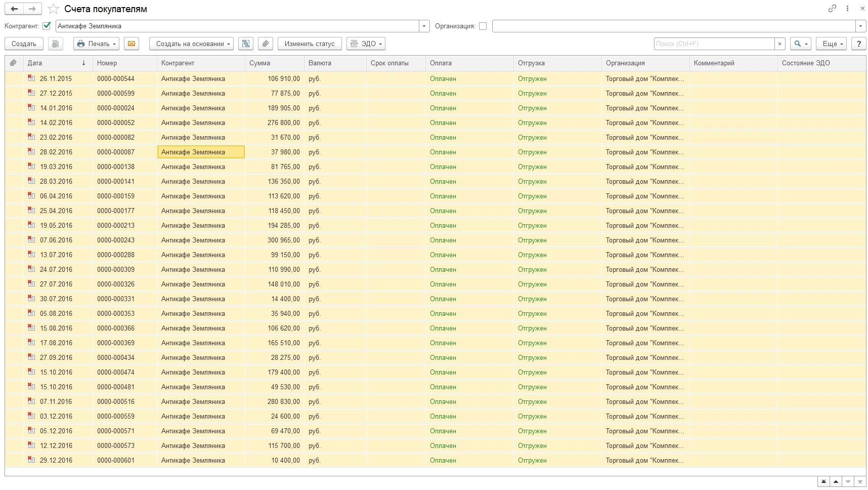Uncheck the Контрагент filter checkbox
Viewport: 868px width, 490px height.
47,26
